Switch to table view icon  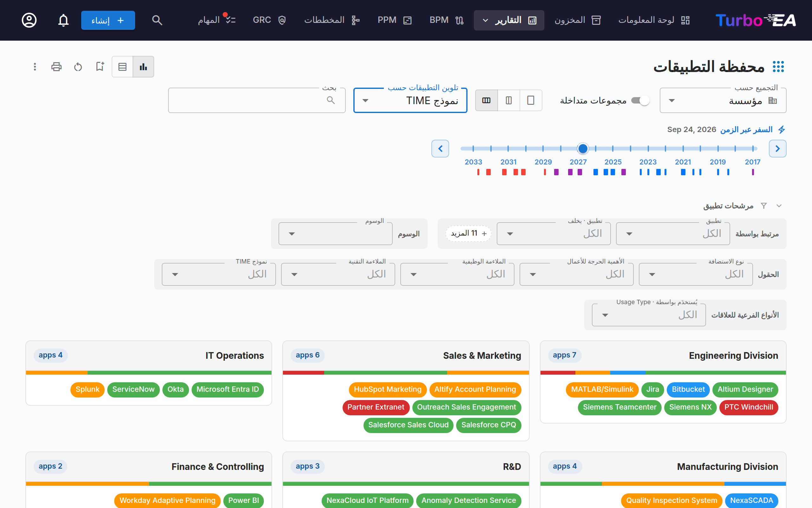122,67
